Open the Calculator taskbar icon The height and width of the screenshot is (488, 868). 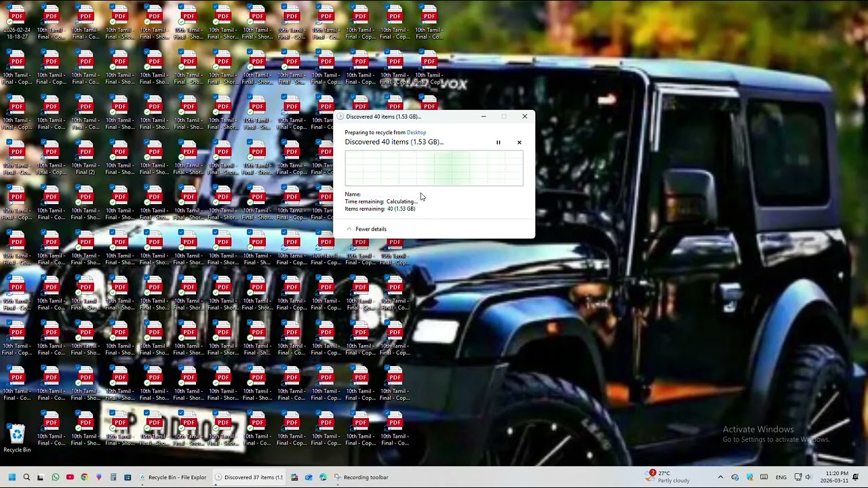(113, 477)
